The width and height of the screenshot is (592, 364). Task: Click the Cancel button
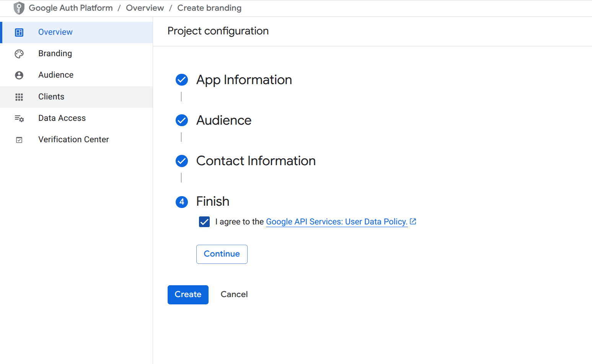[234, 295]
